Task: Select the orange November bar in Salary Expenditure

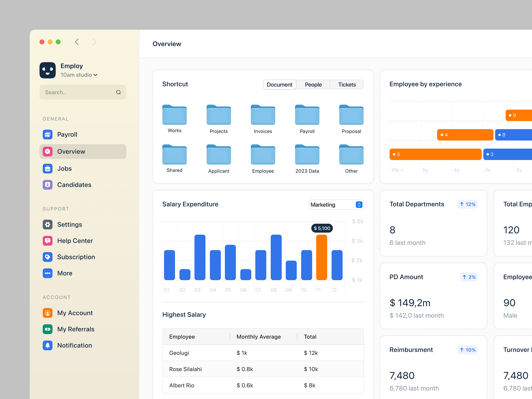Action: point(322,257)
